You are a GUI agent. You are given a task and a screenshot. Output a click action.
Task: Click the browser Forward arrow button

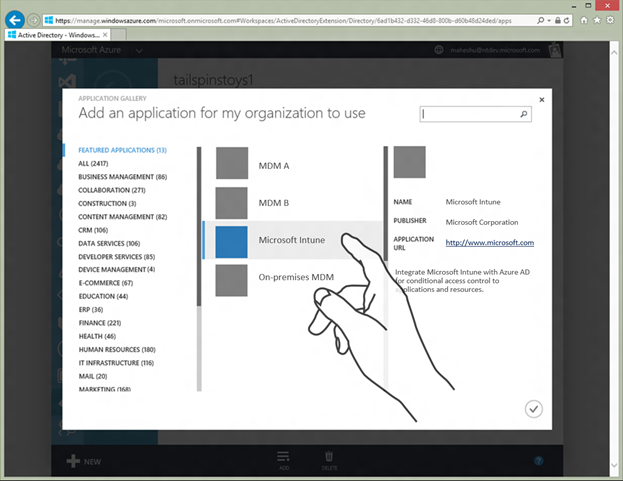point(34,20)
